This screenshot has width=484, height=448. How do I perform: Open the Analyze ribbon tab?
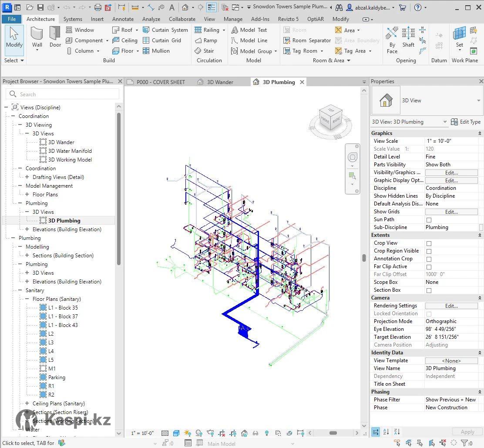(x=151, y=19)
